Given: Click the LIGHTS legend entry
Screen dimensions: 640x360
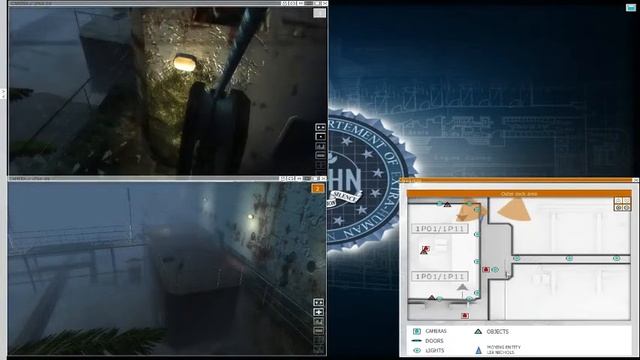Looking at the screenshot, I should 429,351.
